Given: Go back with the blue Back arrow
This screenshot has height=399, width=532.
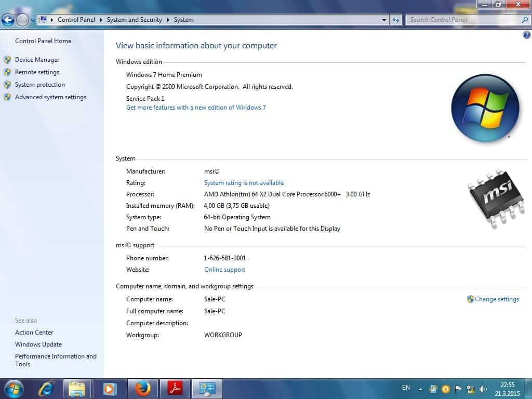Looking at the screenshot, I should coord(8,20).
